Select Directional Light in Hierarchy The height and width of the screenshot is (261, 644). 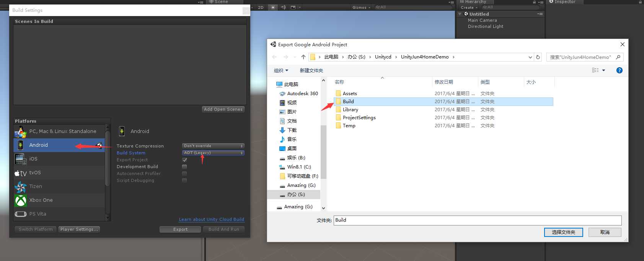[x=485, y=26]
